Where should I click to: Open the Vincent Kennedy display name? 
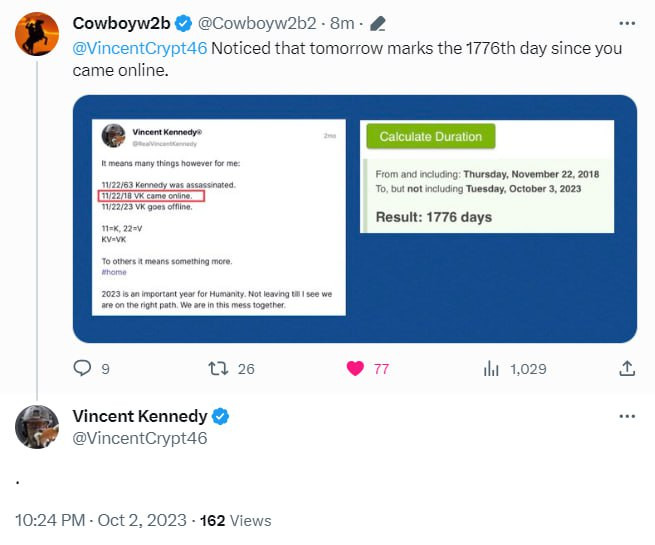point(140,416)
